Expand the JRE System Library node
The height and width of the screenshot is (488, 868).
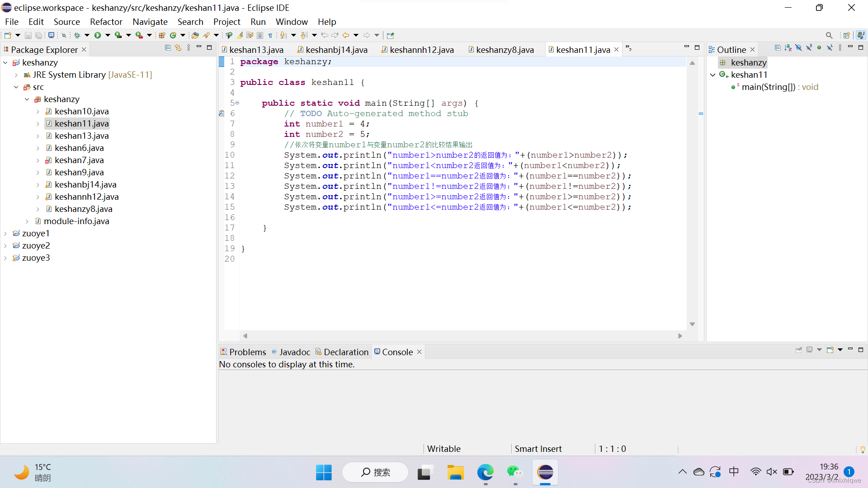[x=16, y=75]
